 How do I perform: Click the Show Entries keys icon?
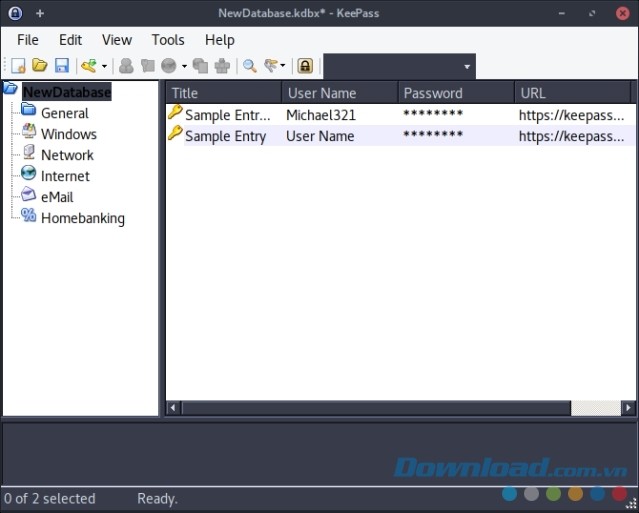271,65
